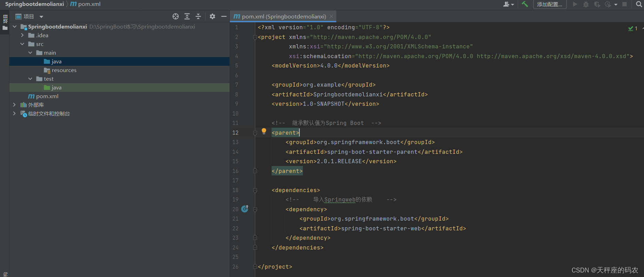Select java folder under test
This screenshot has width=644, height=277.
click(x=56, y=88)
